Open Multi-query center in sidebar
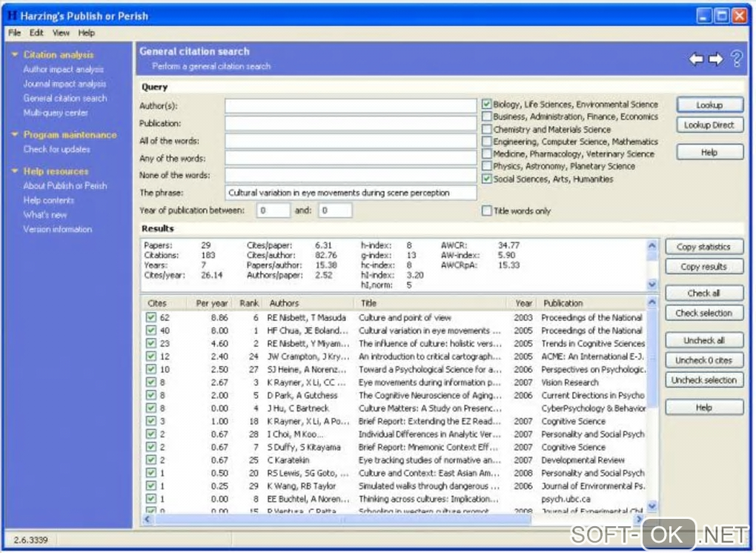This screenshot has width=756, height=553. 56,113
